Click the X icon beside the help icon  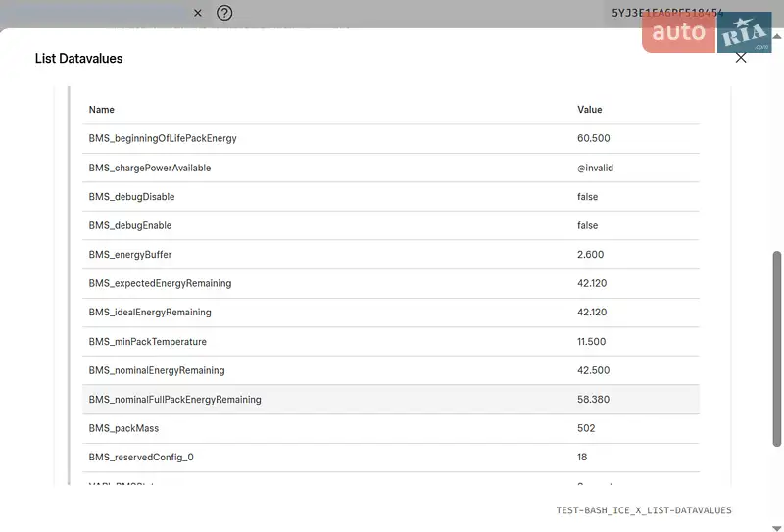197,13
